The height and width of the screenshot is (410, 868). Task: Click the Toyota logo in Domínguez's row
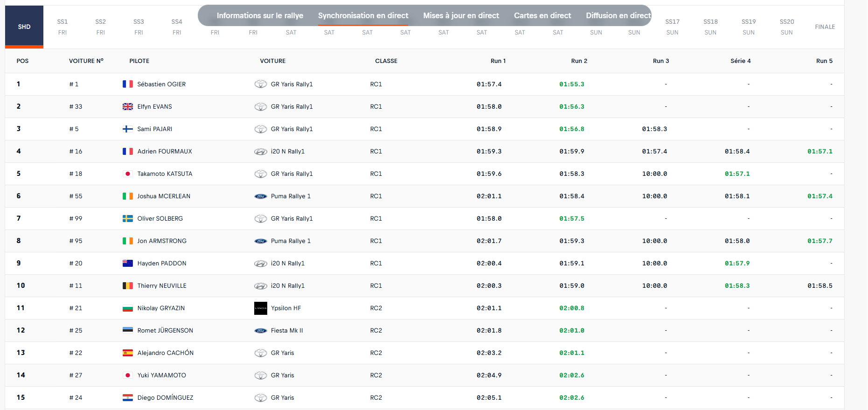click(x=261, y=397)
